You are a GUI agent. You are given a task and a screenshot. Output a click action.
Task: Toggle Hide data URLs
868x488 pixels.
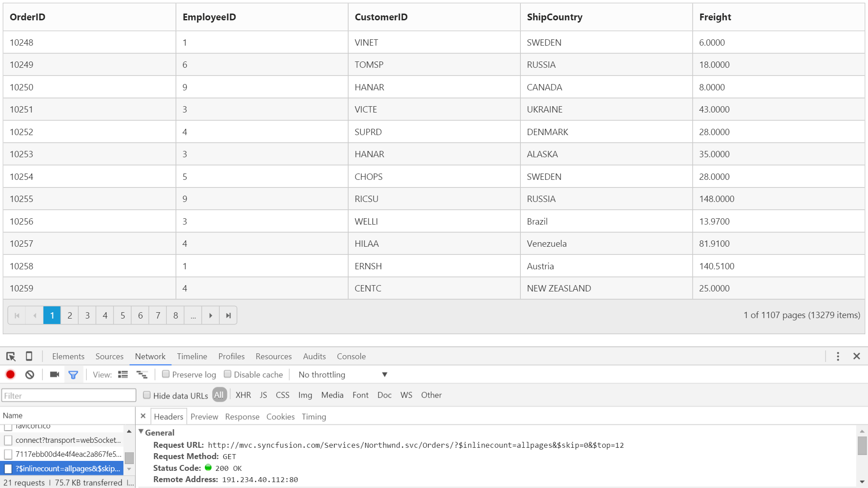coord(147,395)
